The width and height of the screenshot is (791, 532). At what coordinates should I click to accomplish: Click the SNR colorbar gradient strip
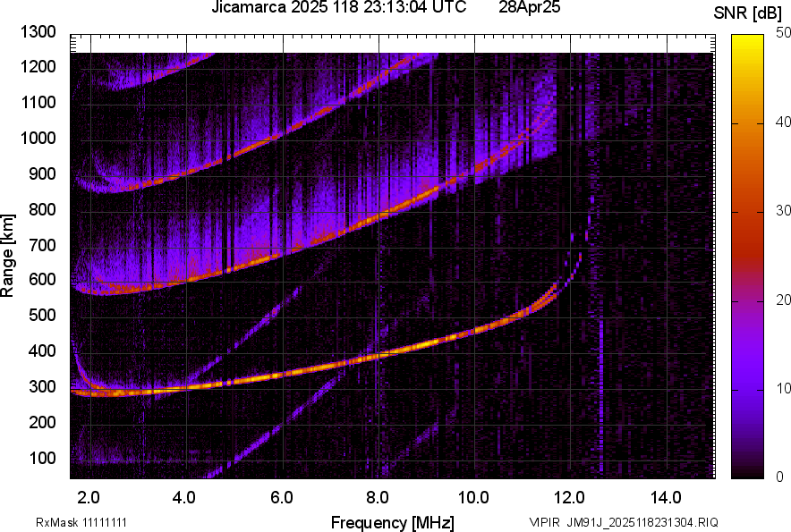748,257
